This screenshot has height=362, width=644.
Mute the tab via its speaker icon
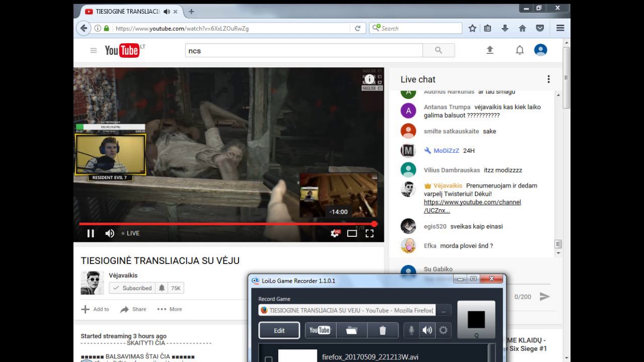[x=167, y=12]
